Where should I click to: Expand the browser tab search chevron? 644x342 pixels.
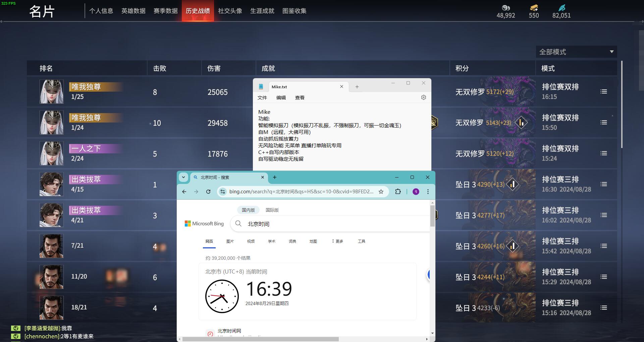(183, 177)
